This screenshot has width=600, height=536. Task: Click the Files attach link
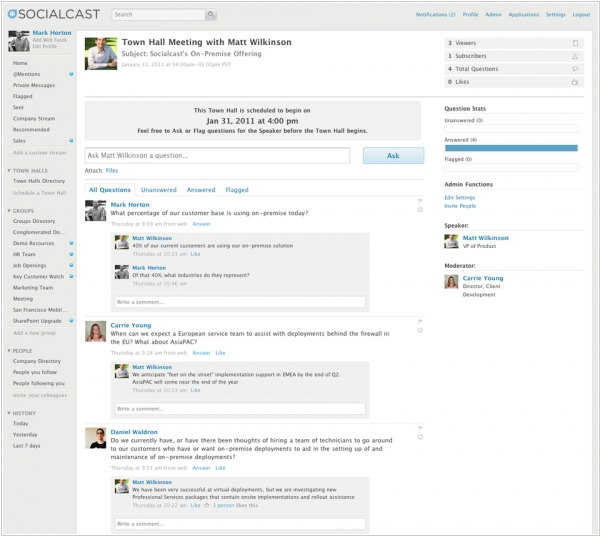[x=112, y=171]
